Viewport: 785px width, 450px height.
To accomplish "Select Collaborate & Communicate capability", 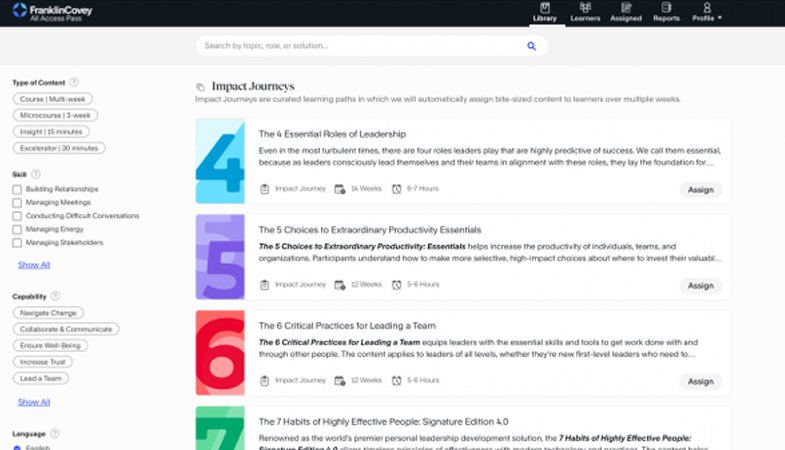I will pyautogui.click(x=66, y=329).
